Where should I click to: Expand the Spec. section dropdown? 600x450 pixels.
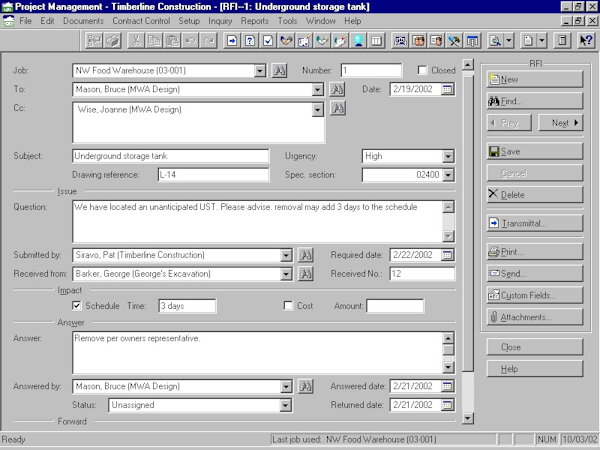click(x=448, y=175)
